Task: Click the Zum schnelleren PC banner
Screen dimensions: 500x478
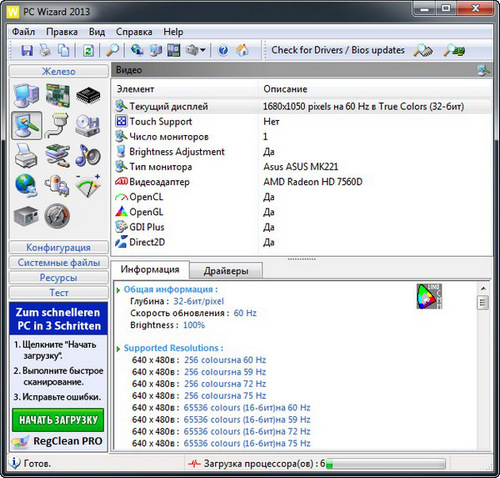Action: click(x=58, y=319)
